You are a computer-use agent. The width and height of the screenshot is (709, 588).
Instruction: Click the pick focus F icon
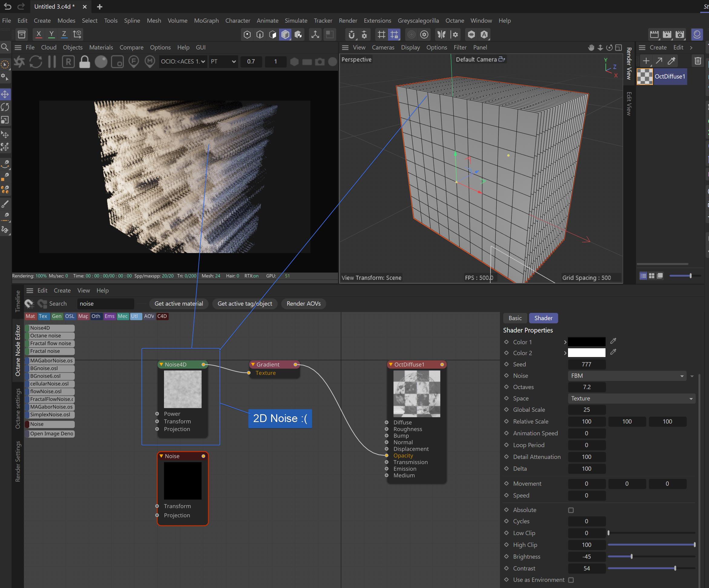(134, 62)
